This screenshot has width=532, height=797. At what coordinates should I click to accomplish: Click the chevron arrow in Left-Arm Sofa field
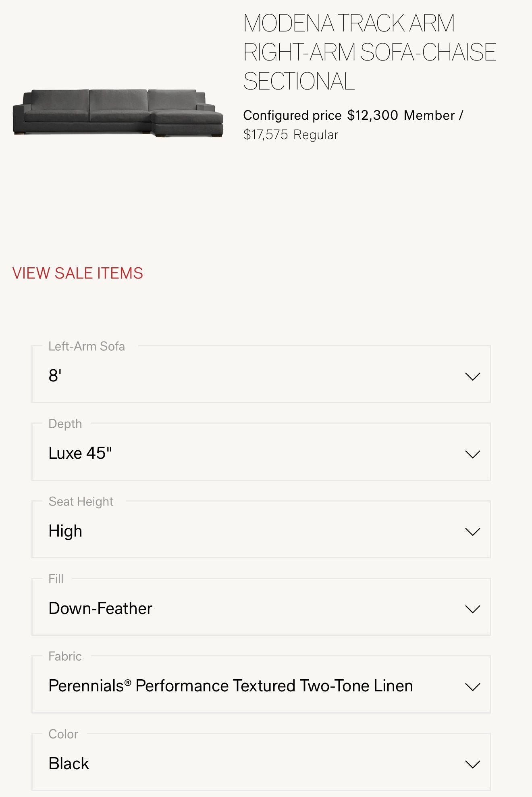[472, 377]
